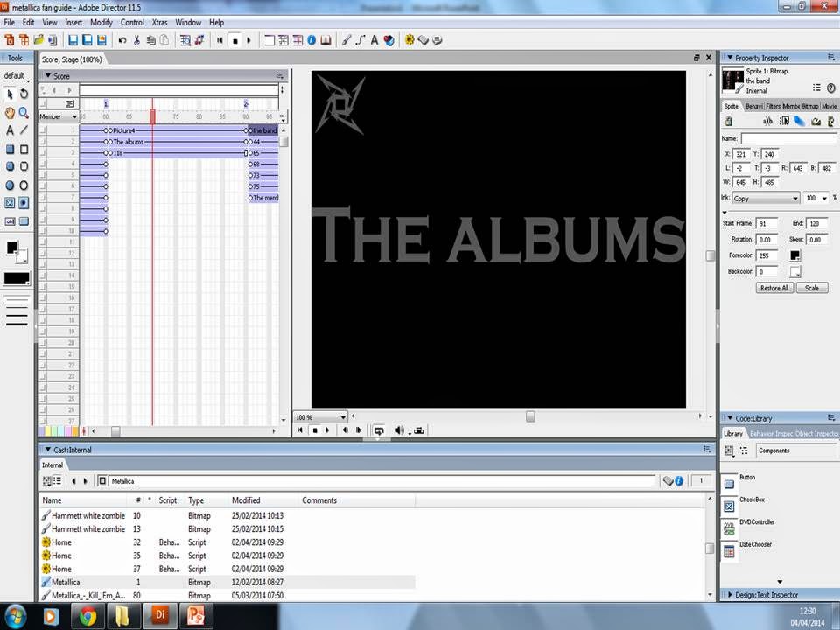Click the Save toolbar icon
This screenshot has height=630, width=840.
click(73, 40)
